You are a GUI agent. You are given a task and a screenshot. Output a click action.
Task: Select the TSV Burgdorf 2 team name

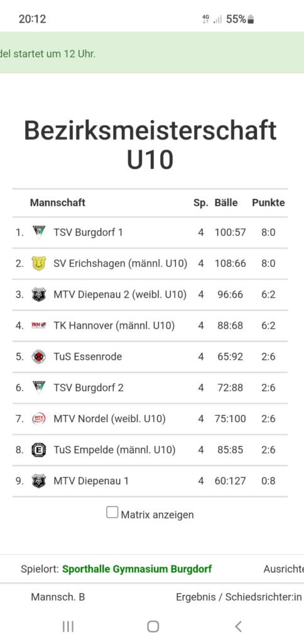(x=88, y=387)
